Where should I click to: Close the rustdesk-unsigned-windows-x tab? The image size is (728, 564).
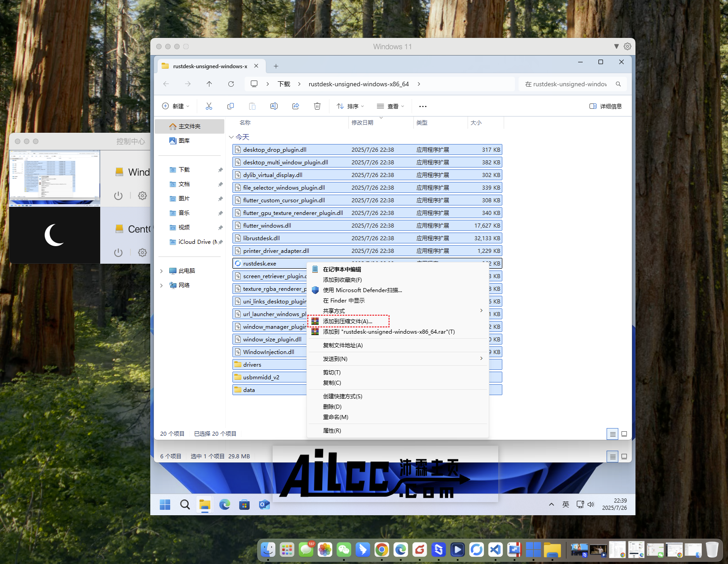point(256,66)
